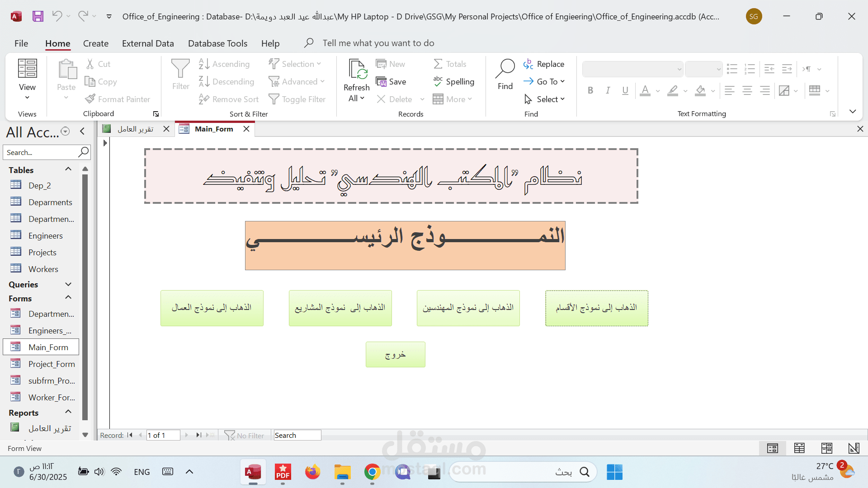Click الذهاب إلى نموذج المشاريع button
The width and height of the screenshot is (868, 488).
point(340,308)
